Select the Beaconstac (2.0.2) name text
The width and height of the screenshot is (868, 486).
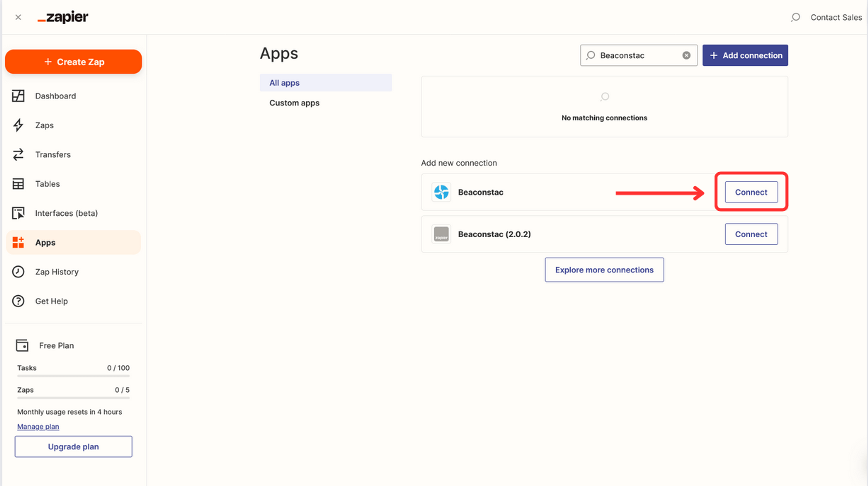(494, 234)
